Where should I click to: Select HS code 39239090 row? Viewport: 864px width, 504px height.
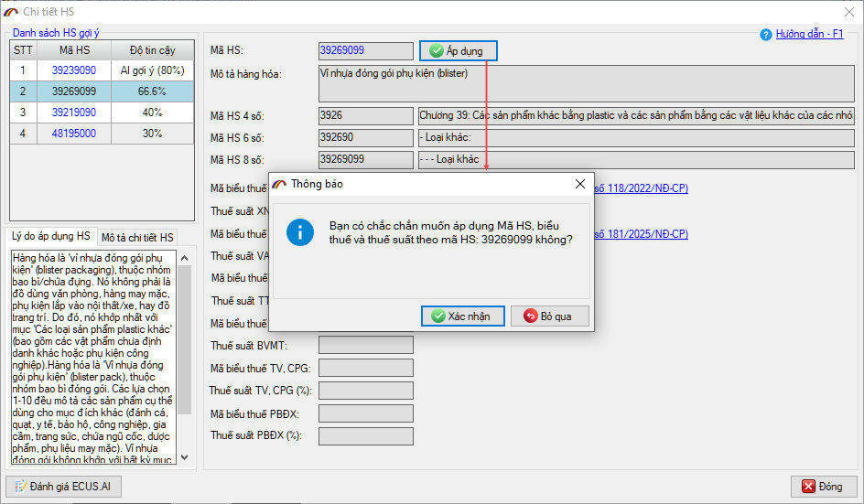click(x=73, y=70)
